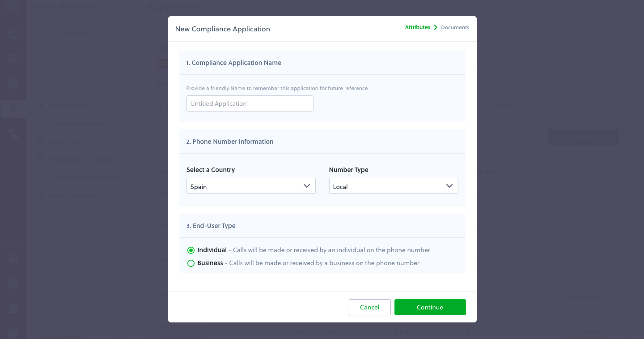The width and height of the screenshot is (644, 339).
Task: Select the Individual end-user radio button
Action: 191,250
